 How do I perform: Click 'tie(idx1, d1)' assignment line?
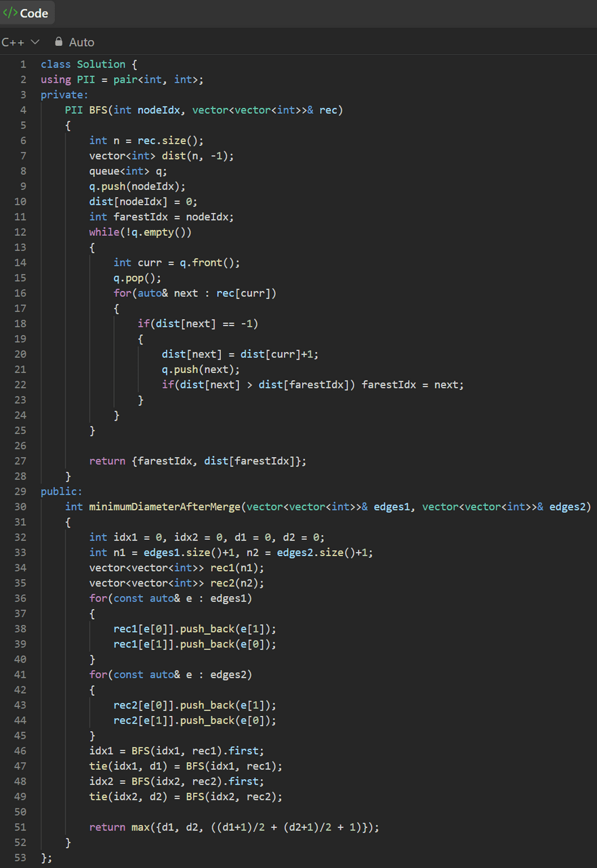[185, 766]
